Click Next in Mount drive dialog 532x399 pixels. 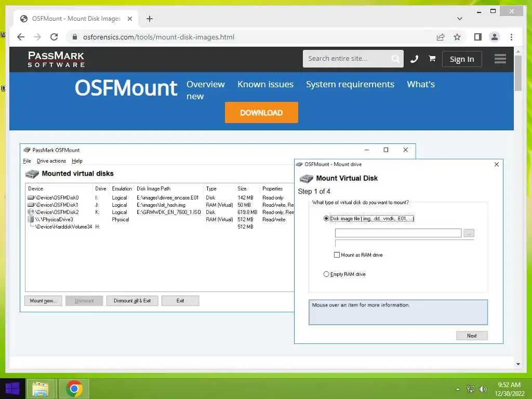(472, 336)
